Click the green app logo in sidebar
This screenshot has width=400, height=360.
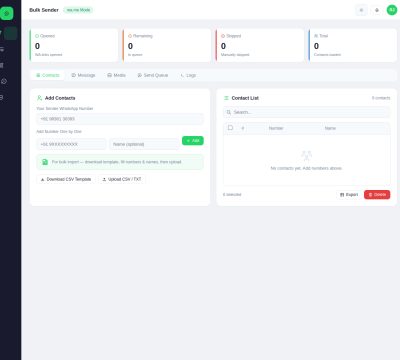pos(6,13)
